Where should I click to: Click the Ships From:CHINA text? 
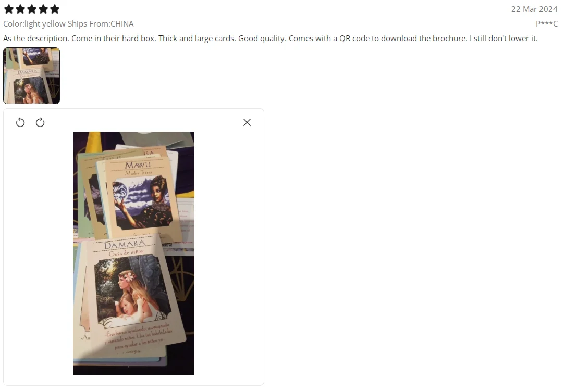(x=101, y=24)
